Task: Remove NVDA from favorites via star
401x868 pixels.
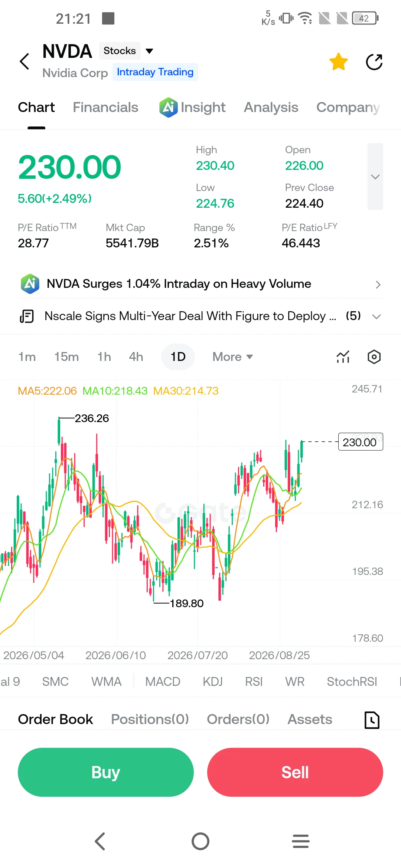Action: click(338, 62)
